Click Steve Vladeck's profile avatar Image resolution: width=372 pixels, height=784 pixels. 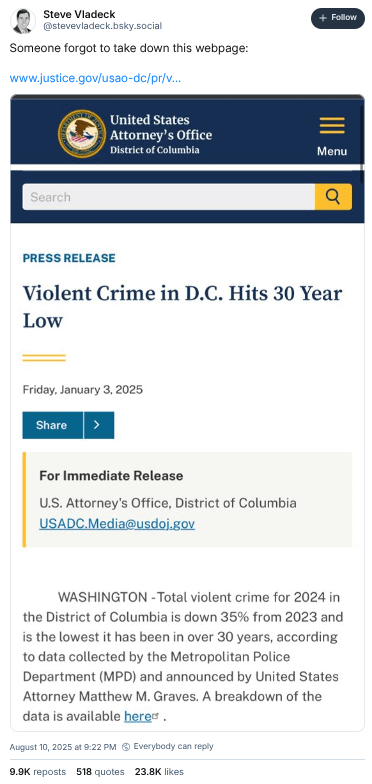pos(23,21)
